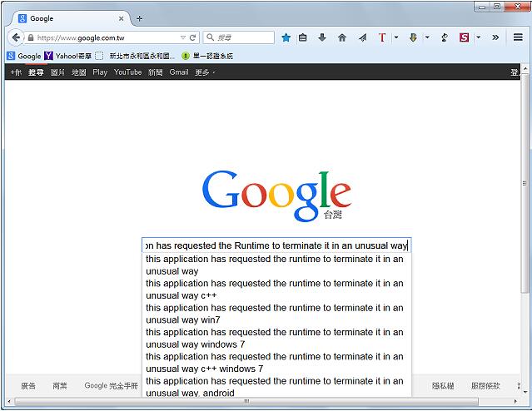The image size is (532, 411).
Task: Open Play in Google black bar
Action: tap(100, 72)
